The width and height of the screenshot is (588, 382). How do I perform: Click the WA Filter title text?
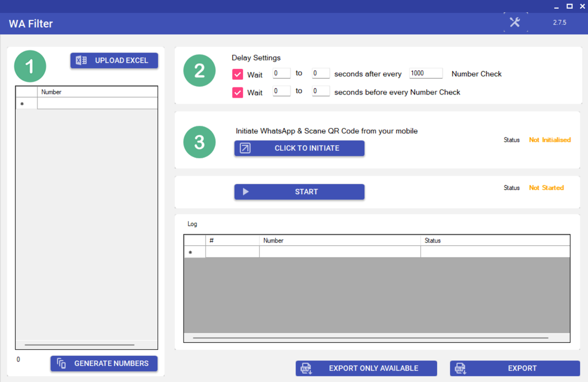pyautogui.click(x=31, y=23)
